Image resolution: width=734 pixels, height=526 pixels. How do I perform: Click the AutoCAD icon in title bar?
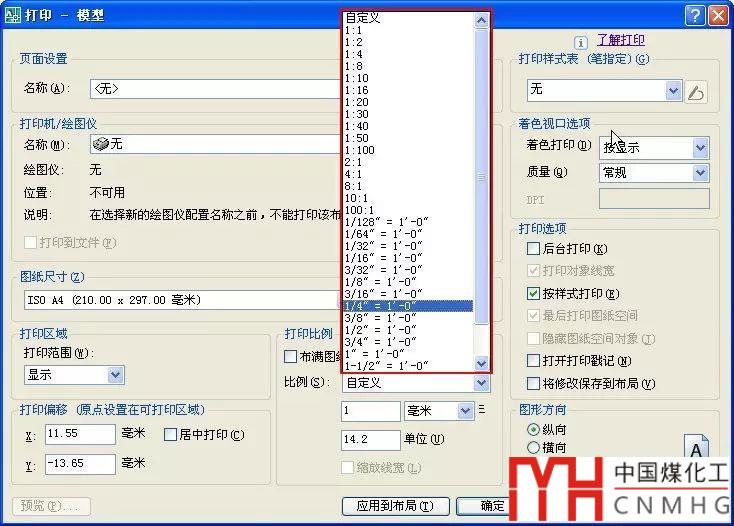click(12, 15)
